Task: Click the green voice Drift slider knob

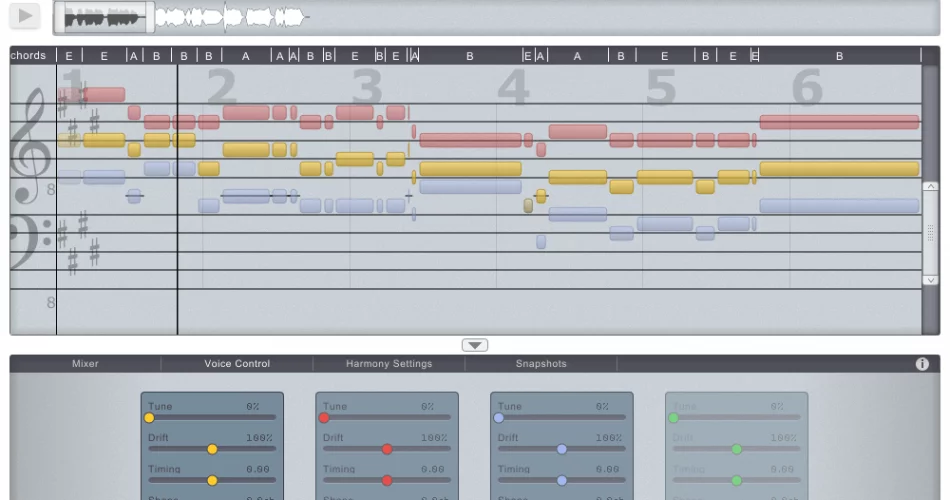Action: [736, 449]
